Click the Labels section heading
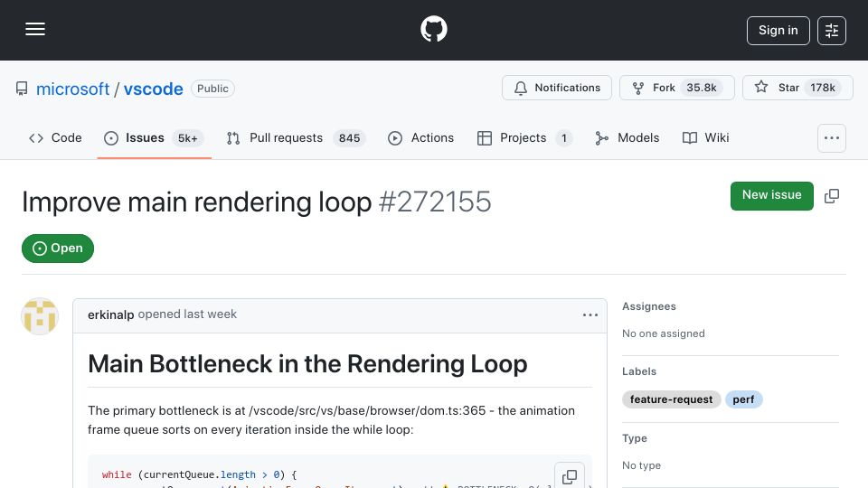 639,371
